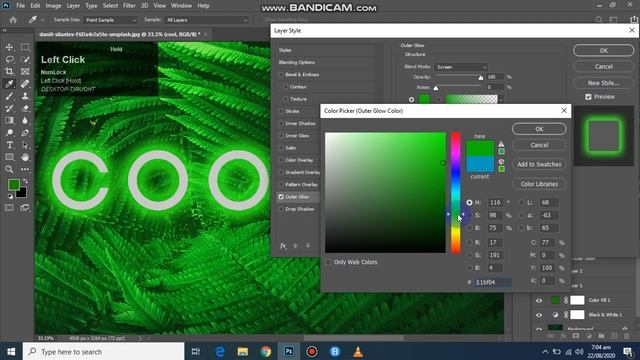Hide the Black & White 1 layer

539,315
